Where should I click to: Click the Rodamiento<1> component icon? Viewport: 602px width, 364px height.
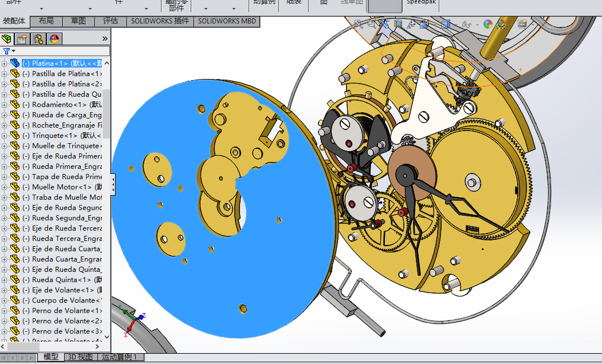tap(14, 104)
